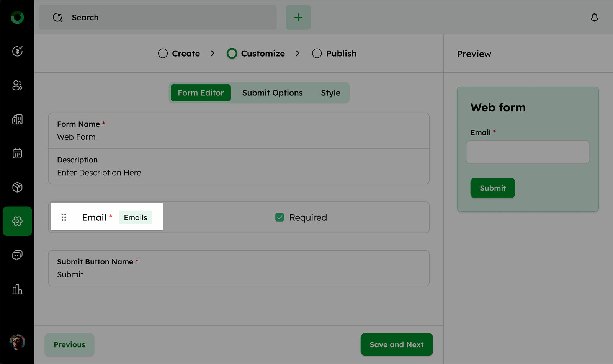Click the Save and Next button
613x364 pixels.
tap(396, 344)
